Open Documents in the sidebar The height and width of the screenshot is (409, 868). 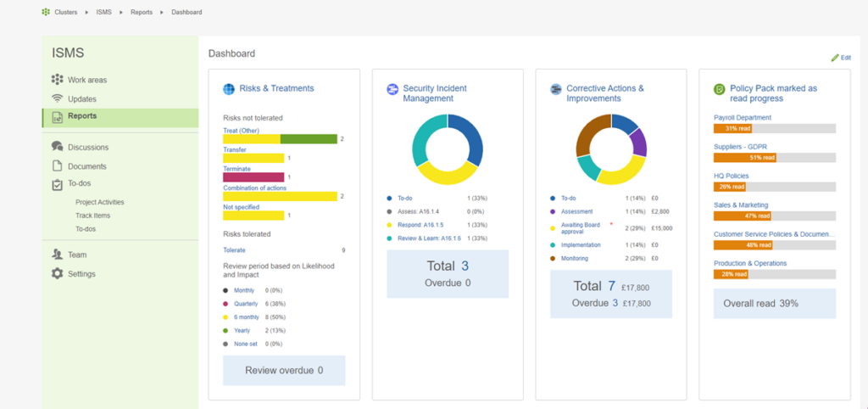87,166
